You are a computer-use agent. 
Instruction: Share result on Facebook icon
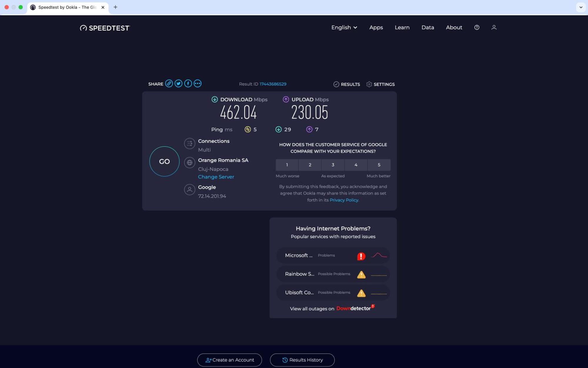click(x=188, y=84)
